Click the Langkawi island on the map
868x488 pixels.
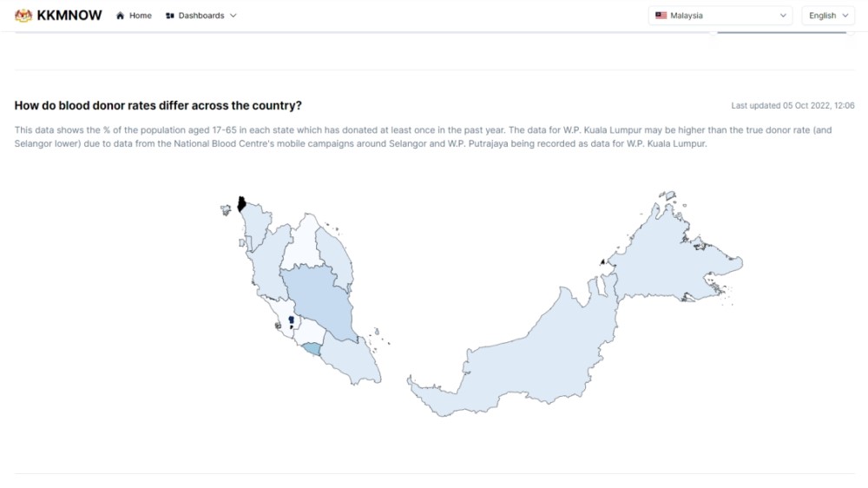pyautogui.click(x=226, y=210)
